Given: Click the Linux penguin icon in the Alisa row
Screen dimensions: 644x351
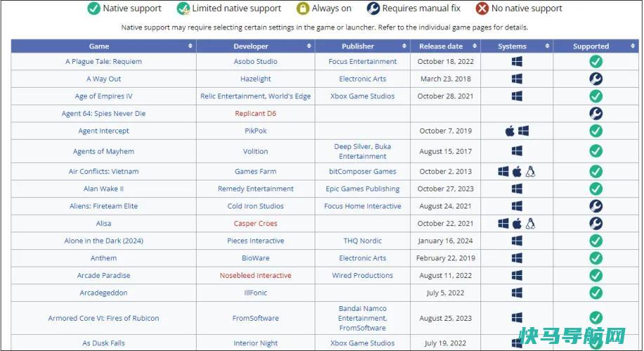Looking at the screenshot, I should click(530, 223).
